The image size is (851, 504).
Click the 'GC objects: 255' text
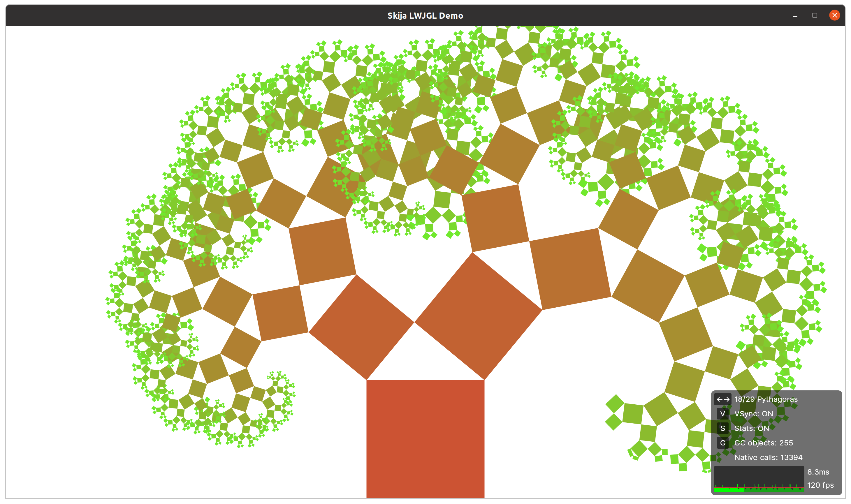point(763,443)
